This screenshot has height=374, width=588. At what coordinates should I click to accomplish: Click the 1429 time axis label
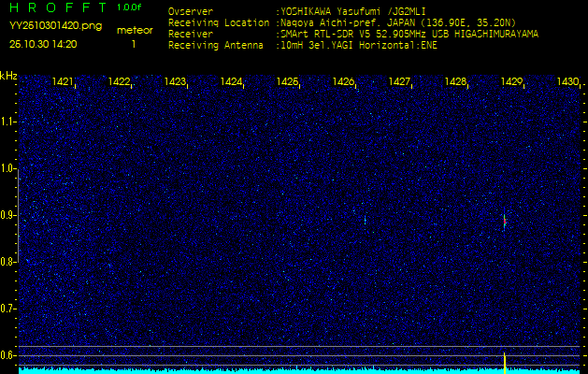tap(512, 81)
